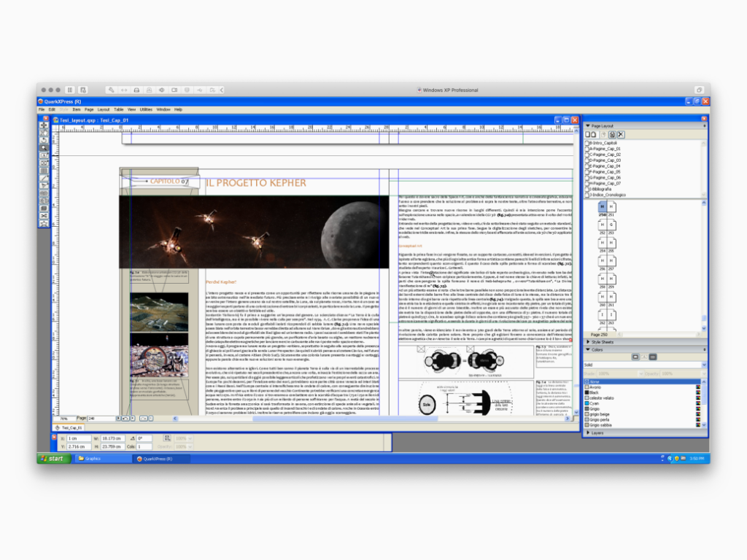Click the pause button in the VM toolbar
This screenshot has width=747, height=560.
point(70,90)
